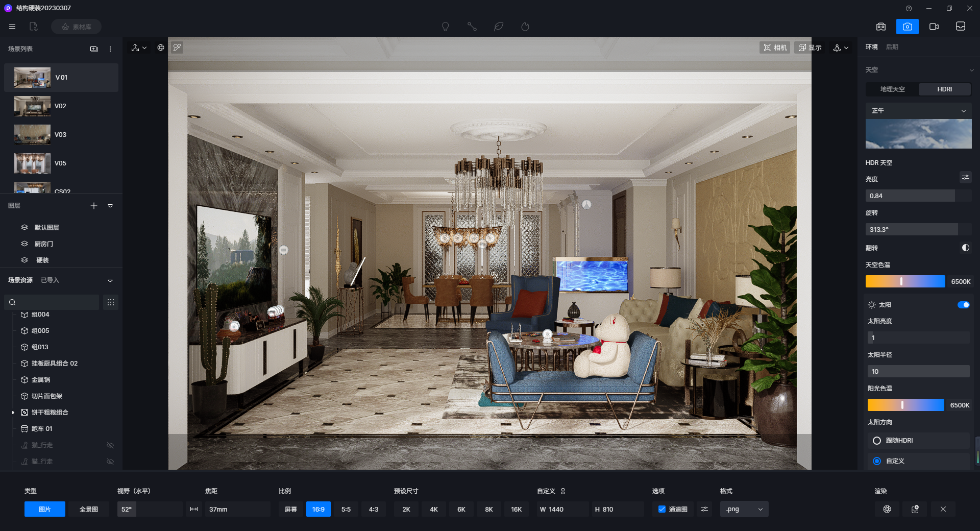The image size is (980, 531).
Task: Click the 太阳半径 field showing 10
Action: [918, 372]
